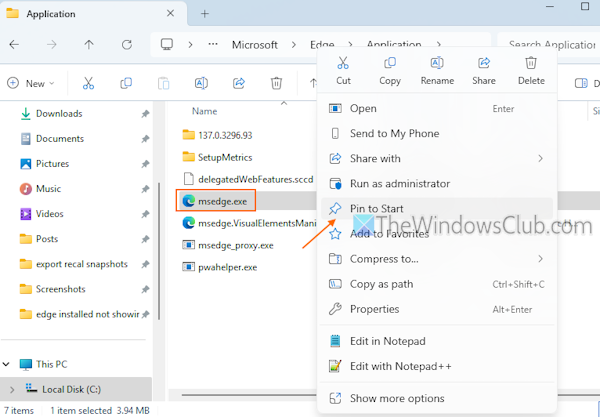
Task: Open Properties from context menu
Action: 437,309
